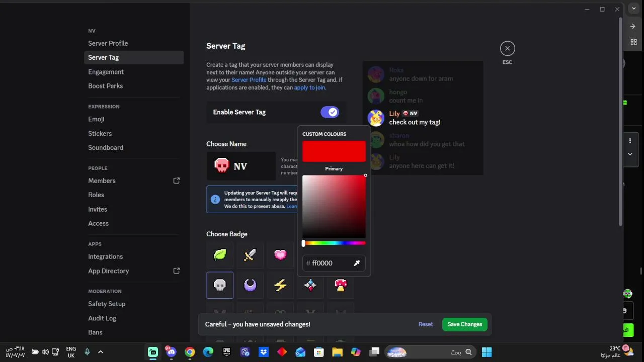Screen dimensions: 644x362
Task: Toggle the Enable Server Tag switch
Action: click(330, 112)
